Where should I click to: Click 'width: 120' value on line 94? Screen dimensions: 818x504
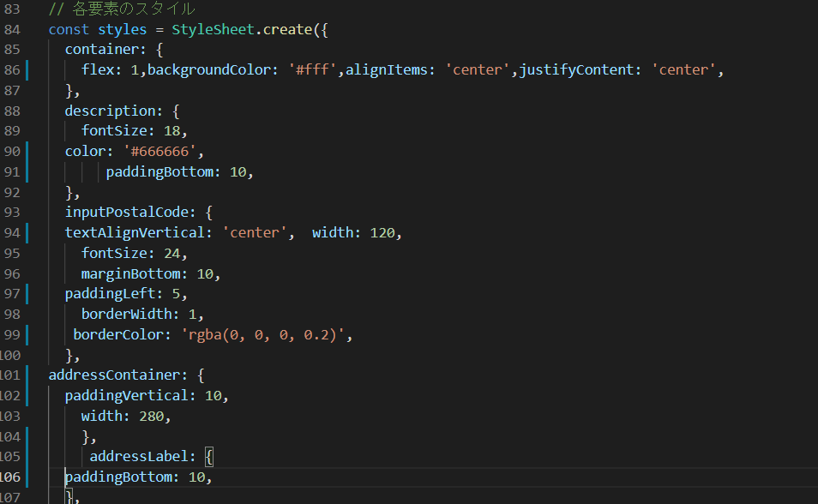[x=382, y=232]
